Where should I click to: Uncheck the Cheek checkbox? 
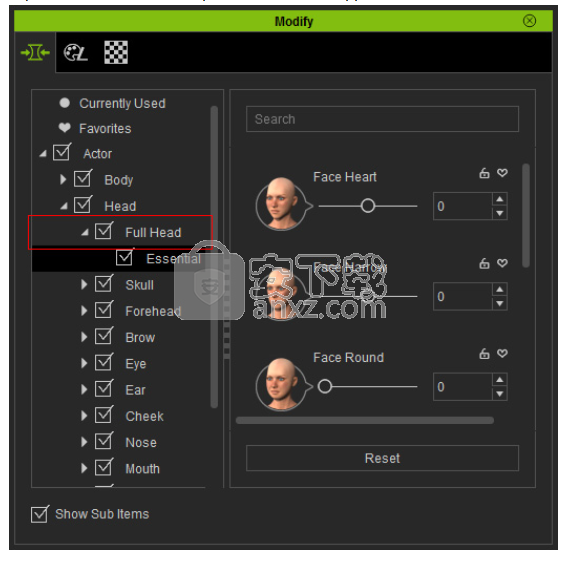[104, 414]
